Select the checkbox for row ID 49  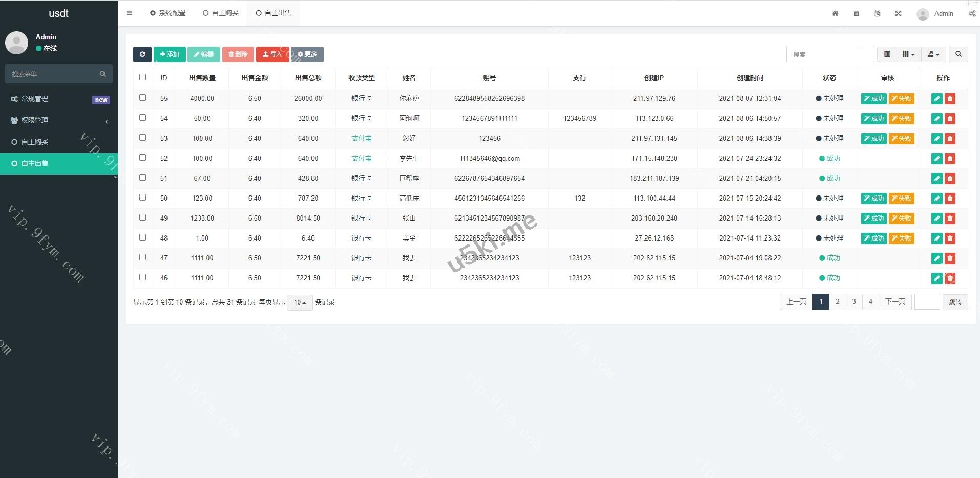[x=142, y=218]
